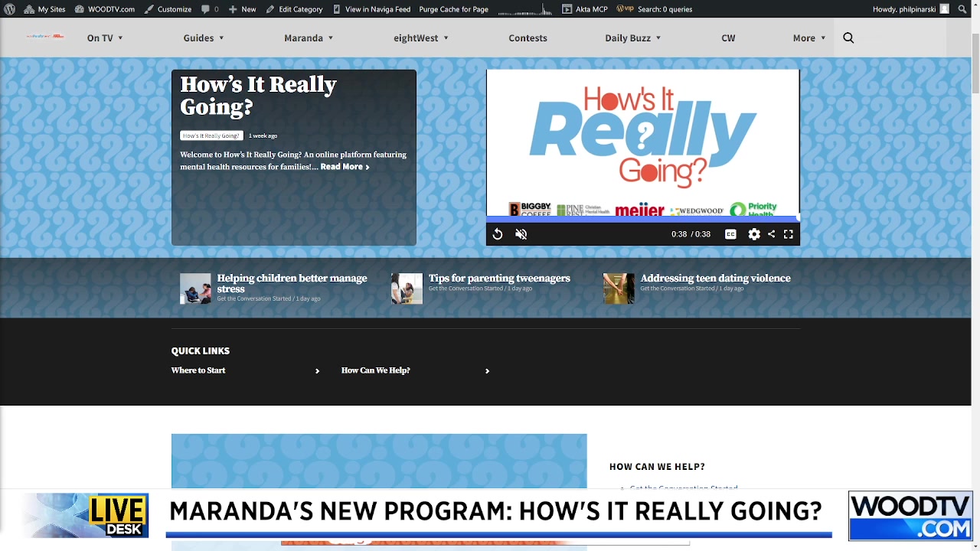The width and height of the screenshot is (980, 551).
Task: Click the replay icon in the video player
Action: pos(498,234)
